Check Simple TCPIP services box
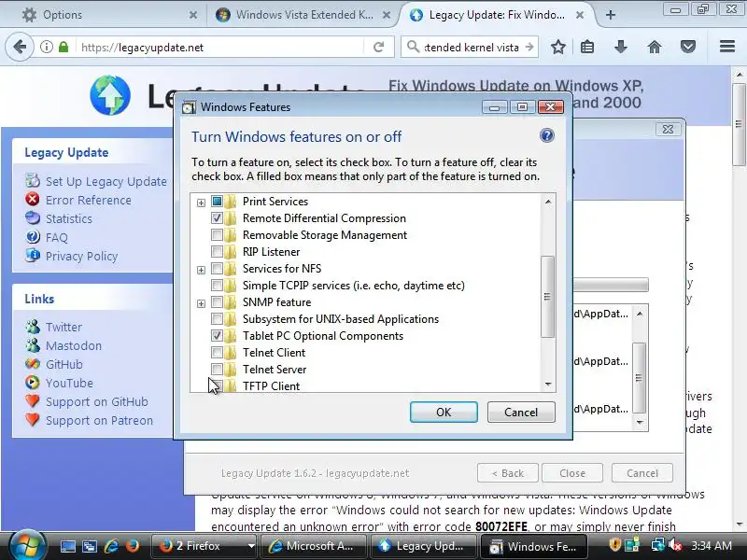 217,286
